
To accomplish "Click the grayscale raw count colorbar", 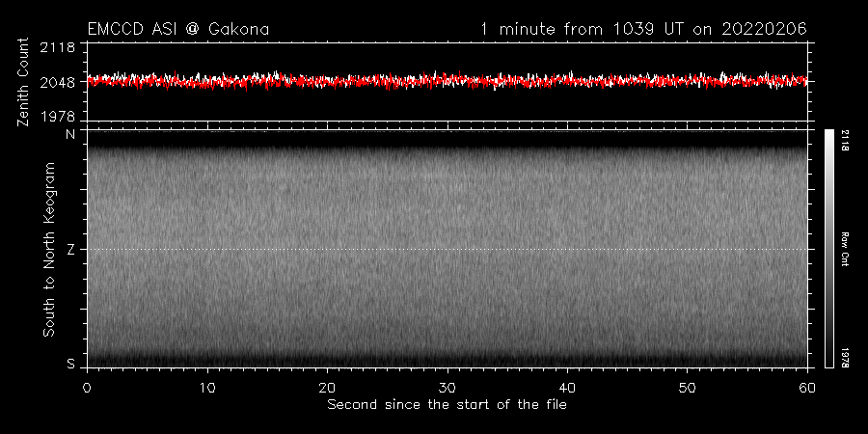I will [x=828, y=249].
